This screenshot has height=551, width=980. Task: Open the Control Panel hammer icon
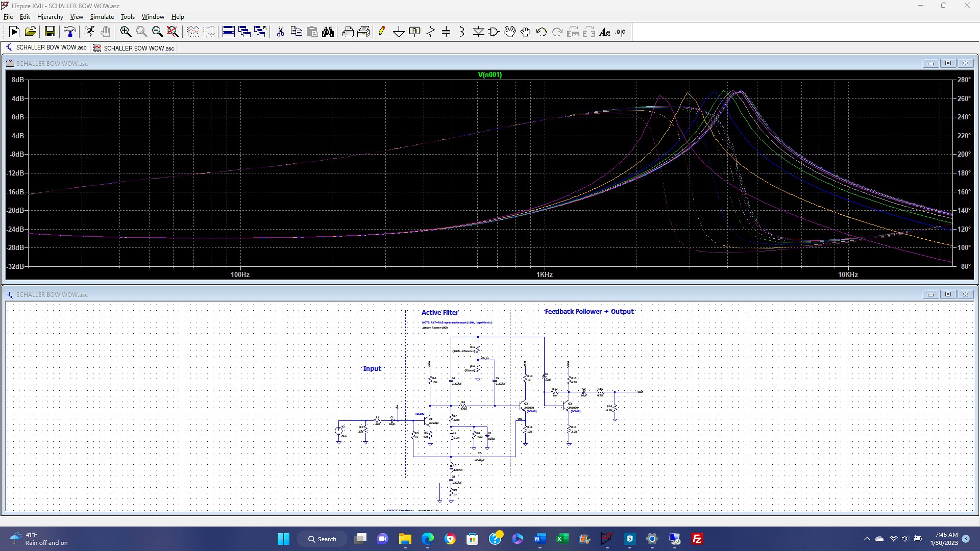pos(69,32)
